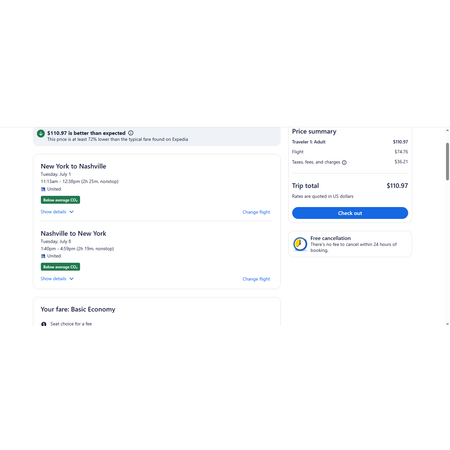Image resolution: width=450 pixels, height=450 pixels.
Task: Click the info icon beside better than expected
Action: point(131,133)
